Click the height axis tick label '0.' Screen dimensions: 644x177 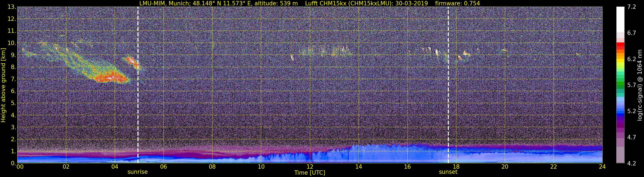13,163
